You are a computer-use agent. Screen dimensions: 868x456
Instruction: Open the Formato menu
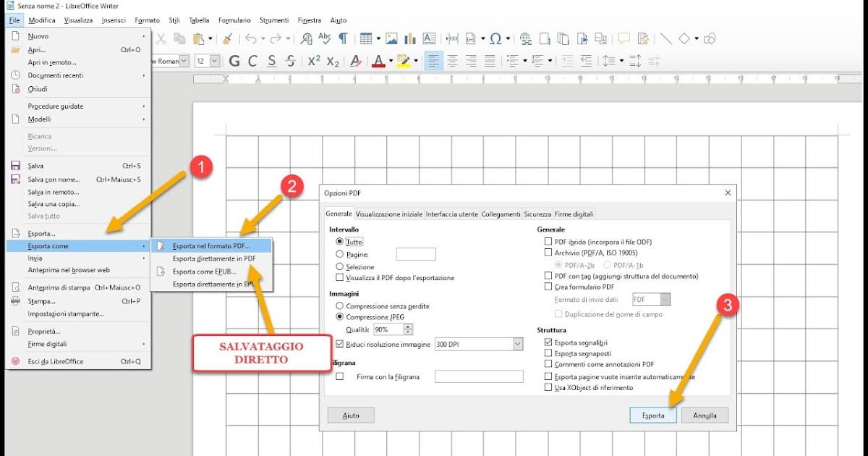pos(148,20)
